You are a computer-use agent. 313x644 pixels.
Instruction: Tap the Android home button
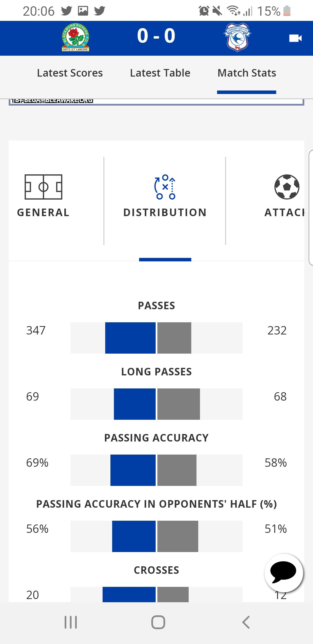tap(158, 622)
